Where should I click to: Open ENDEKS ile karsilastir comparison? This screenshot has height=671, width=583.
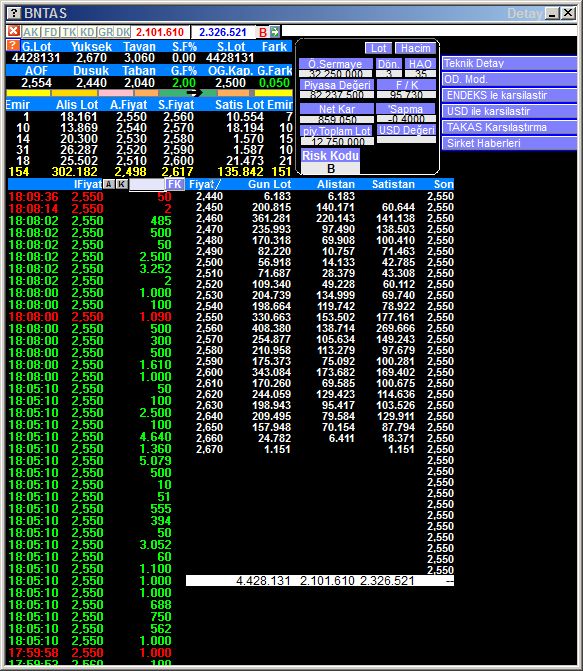[x=509, y=95]
